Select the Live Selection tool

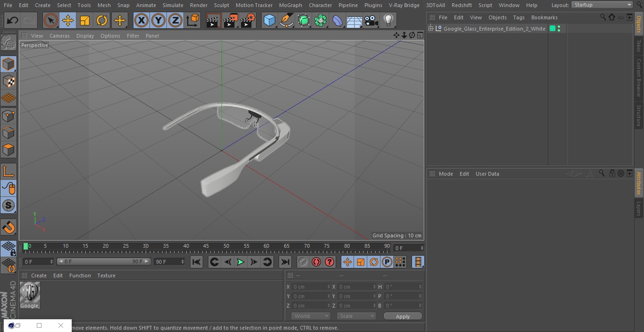(x=51, y=20)
